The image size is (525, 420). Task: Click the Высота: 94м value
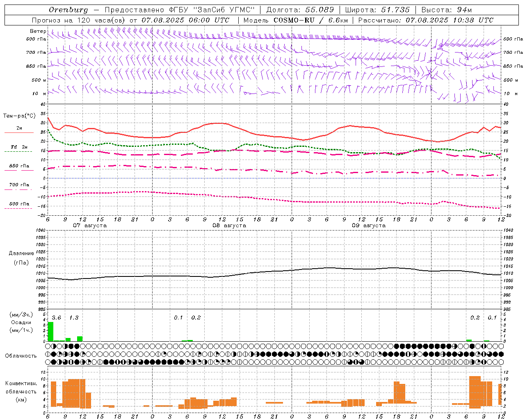pos(447,10)
